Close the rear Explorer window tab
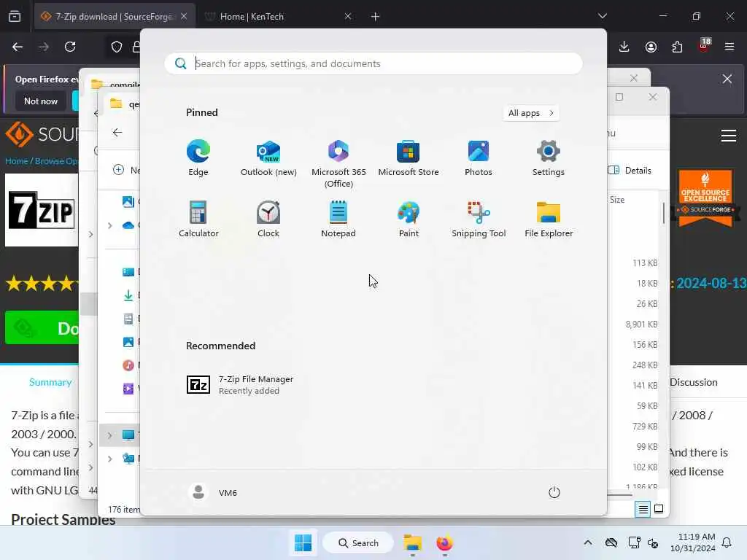This screenshot has height=560, width=747. 634,78
